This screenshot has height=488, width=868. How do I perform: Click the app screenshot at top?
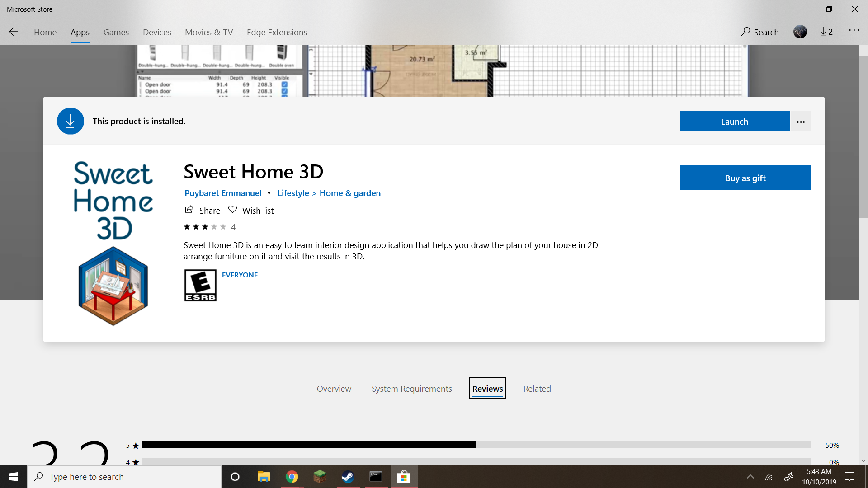pos(442,71)
